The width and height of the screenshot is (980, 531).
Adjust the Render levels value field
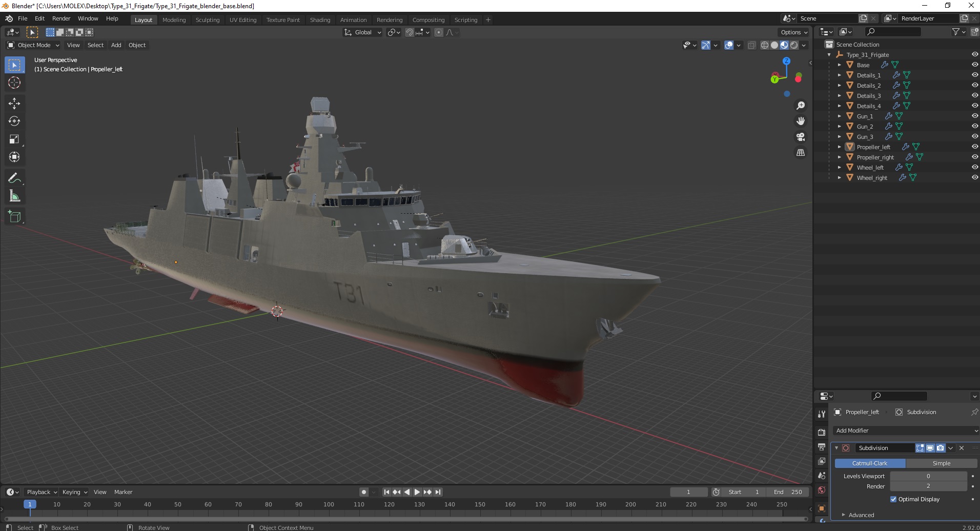point(928,486)
